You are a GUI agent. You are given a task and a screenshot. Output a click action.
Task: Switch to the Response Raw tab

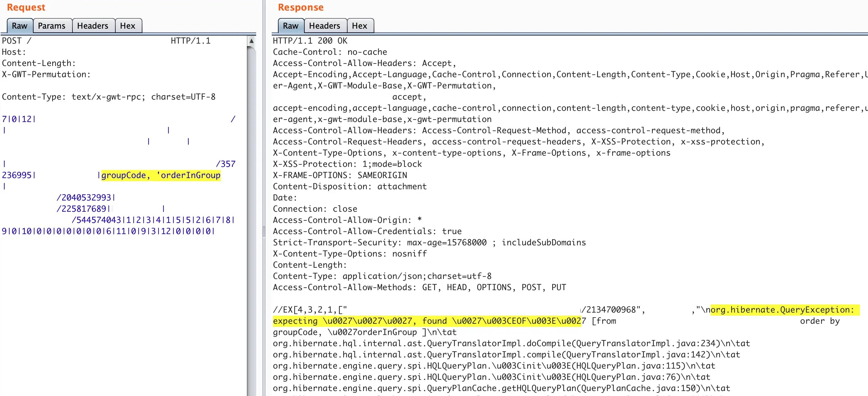pyautogui.click(x=290, y=26)
